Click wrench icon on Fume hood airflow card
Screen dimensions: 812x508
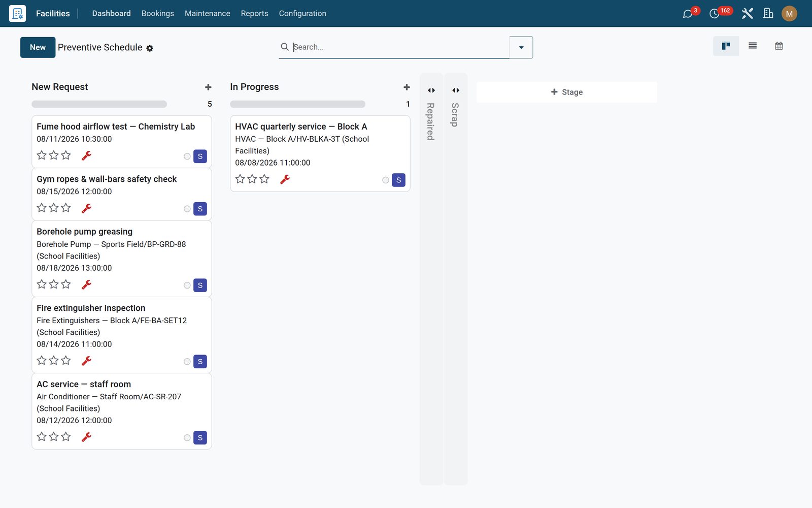coord(87,155)
